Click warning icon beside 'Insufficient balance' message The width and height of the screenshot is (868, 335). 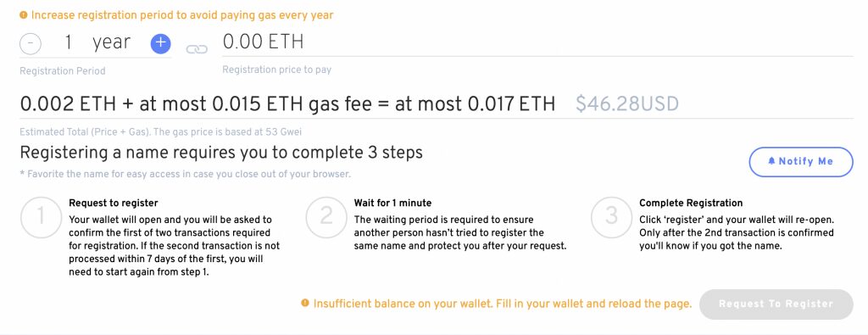(x=305, y=304)
